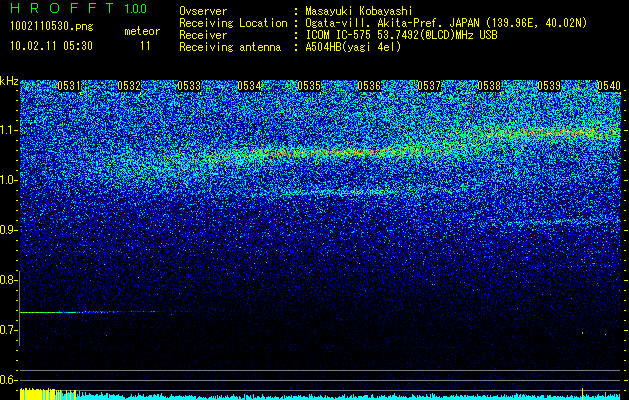The width and height of the screenshot is (629, 400).
Task: Click the 0536 time marker
Action: (369, 86)
